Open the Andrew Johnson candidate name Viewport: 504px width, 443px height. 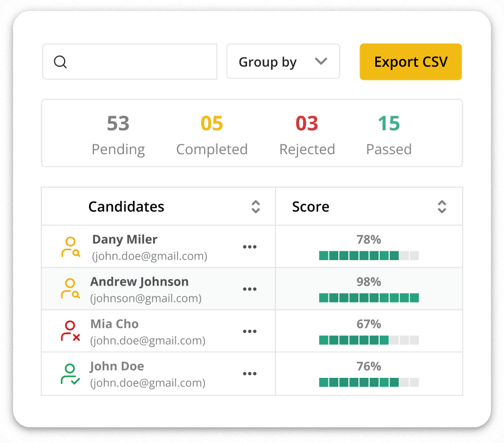140,282
